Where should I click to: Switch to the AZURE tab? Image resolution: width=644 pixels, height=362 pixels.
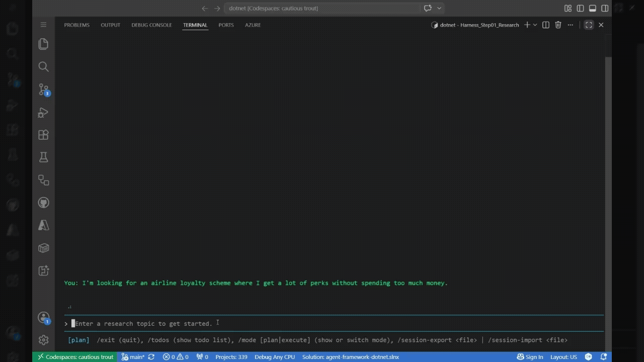pyautogui.click(x=253, y=25)
